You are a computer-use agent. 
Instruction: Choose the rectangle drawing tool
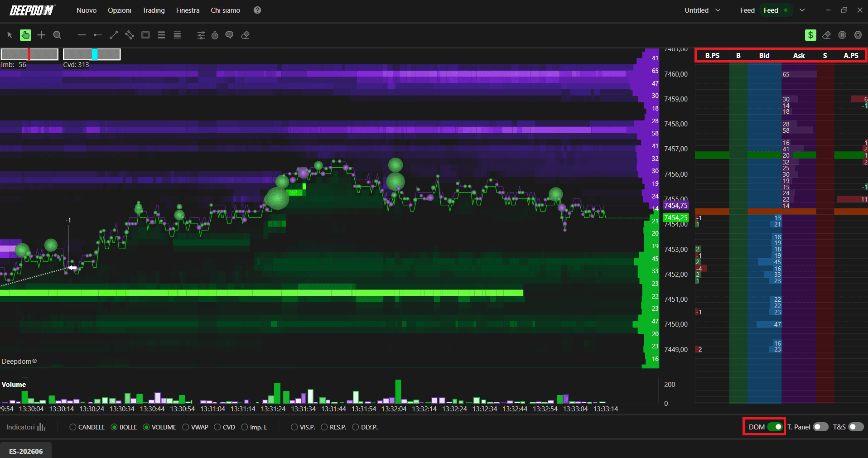pos(145,35)
